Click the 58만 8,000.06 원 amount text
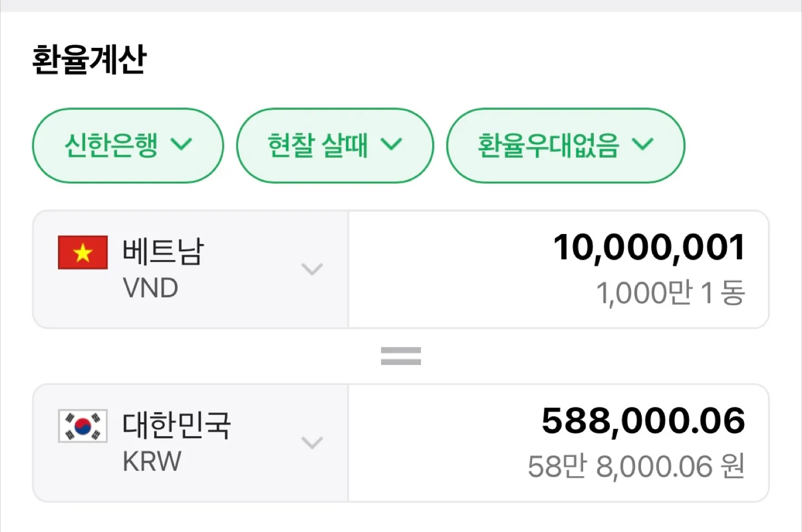The height and width of the screenshot is (532, 802). [x=637, y=466]
